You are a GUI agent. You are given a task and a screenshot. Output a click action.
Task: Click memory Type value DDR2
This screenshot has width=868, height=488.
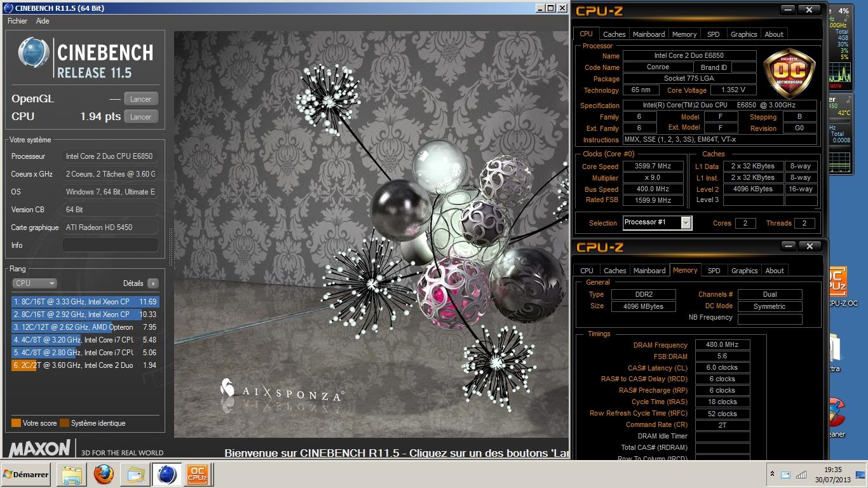(x=642, y=295)
